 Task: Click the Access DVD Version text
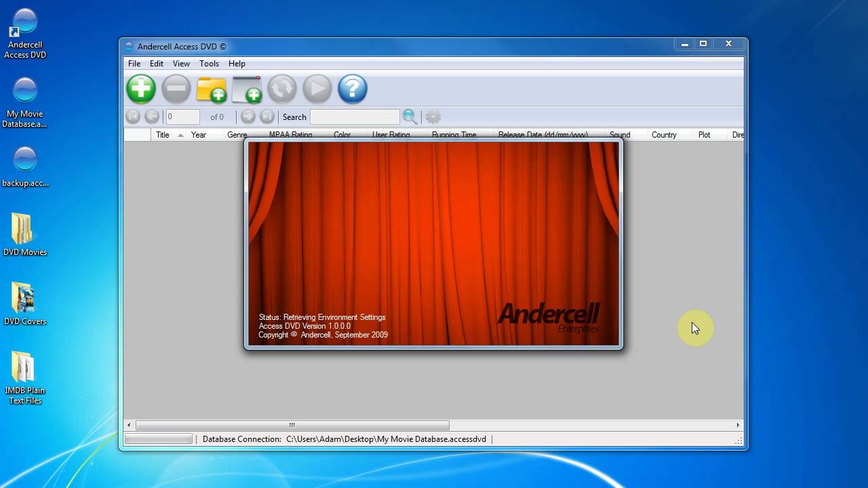pyautogui.click(x=304, y=326)
